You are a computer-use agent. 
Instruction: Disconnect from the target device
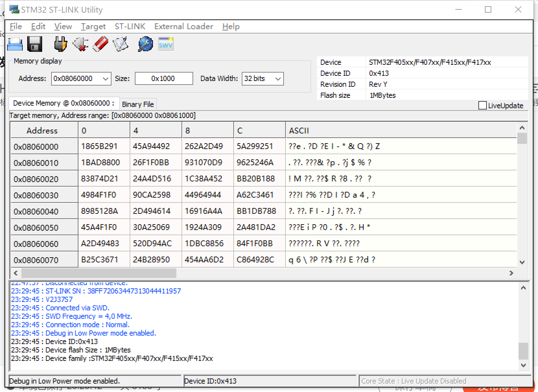[80, 44]
